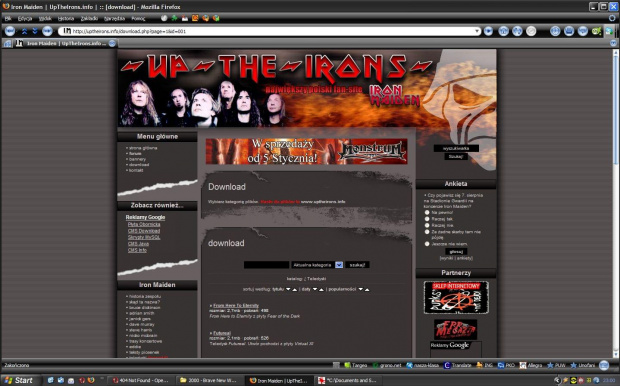The width and height of the screenshot is (620, 386).
Task: Open the 'Aktualna kategoria' dropdown
Action: tap(317, 265)
